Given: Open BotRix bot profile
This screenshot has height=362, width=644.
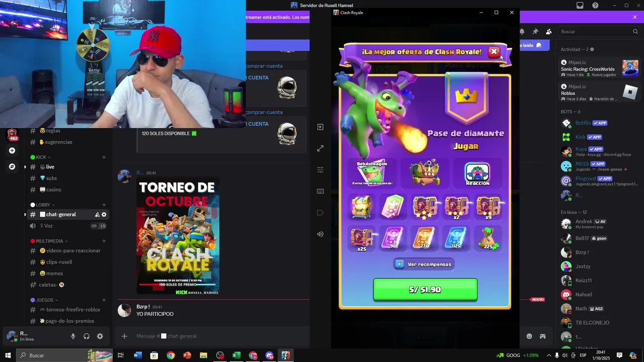Looking at the screenshot, I should point(600,123).
